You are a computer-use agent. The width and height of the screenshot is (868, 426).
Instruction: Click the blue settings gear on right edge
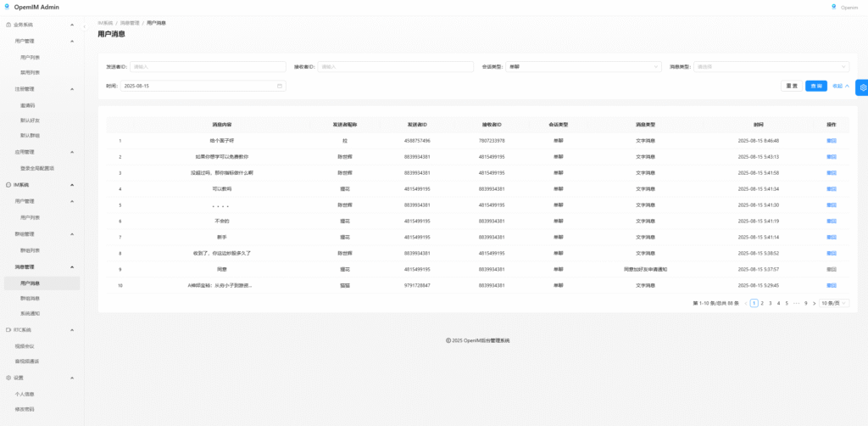pyautogui.click(x=861, y=87)
